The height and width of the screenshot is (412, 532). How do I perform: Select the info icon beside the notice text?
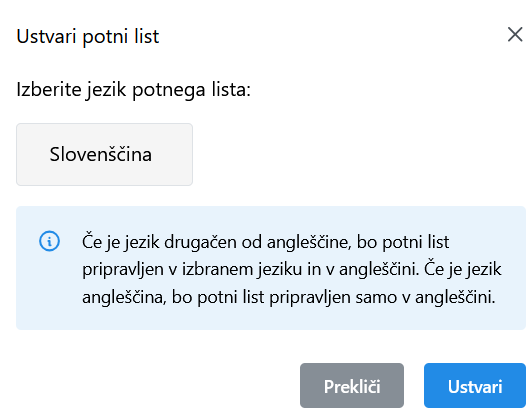[50, 241]
